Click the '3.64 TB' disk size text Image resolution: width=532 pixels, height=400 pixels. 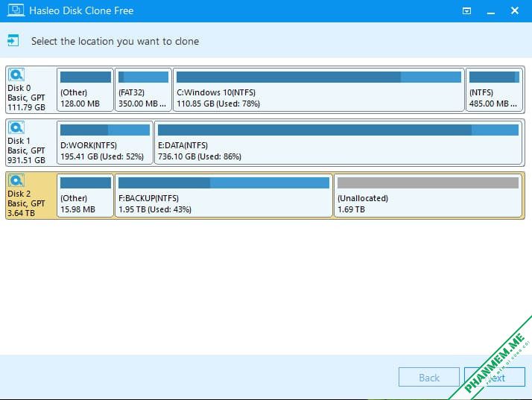tap(21, 213)
